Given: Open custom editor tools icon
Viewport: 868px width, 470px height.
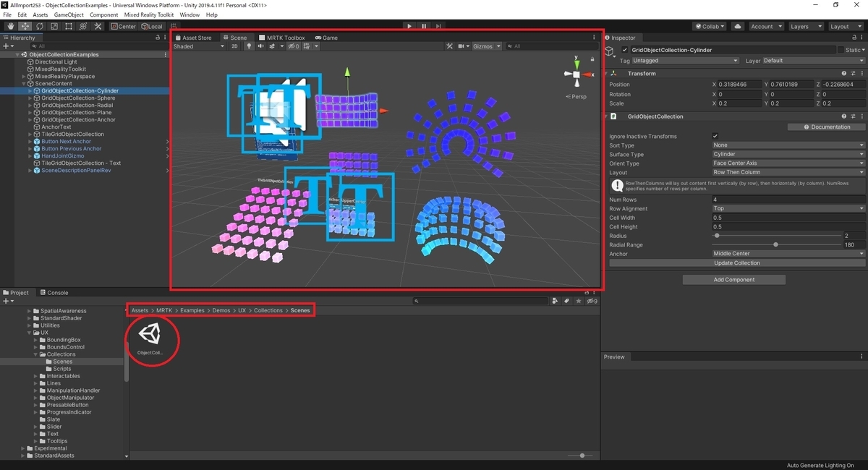Looking at the screenshot, I should pos(98,26).
